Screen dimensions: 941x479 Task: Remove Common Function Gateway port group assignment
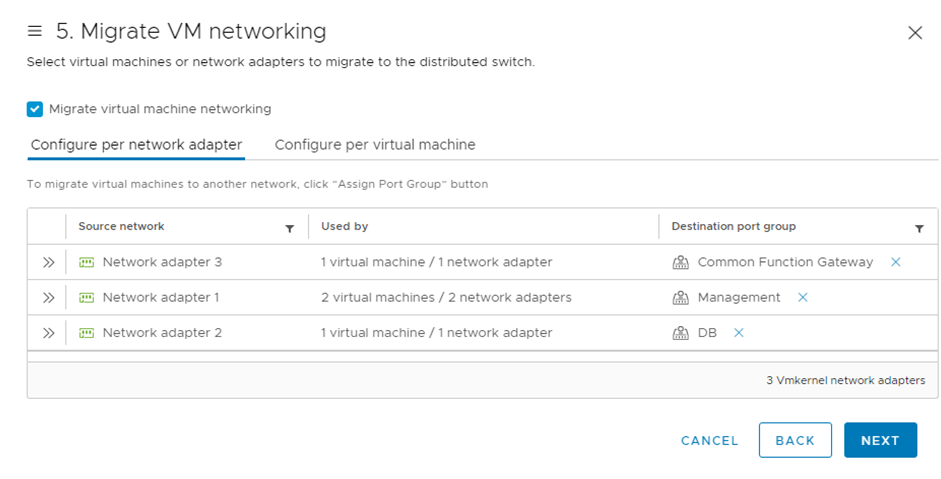(x=895, y=262)
